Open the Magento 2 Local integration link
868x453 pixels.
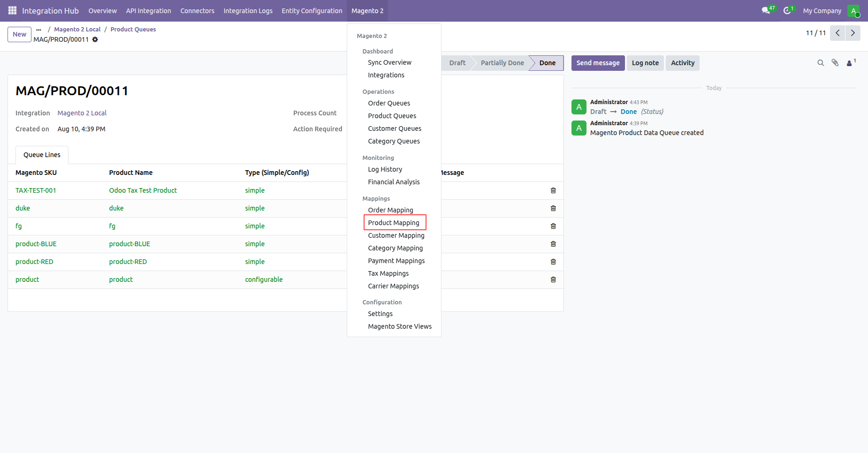[x=82, y=113]
